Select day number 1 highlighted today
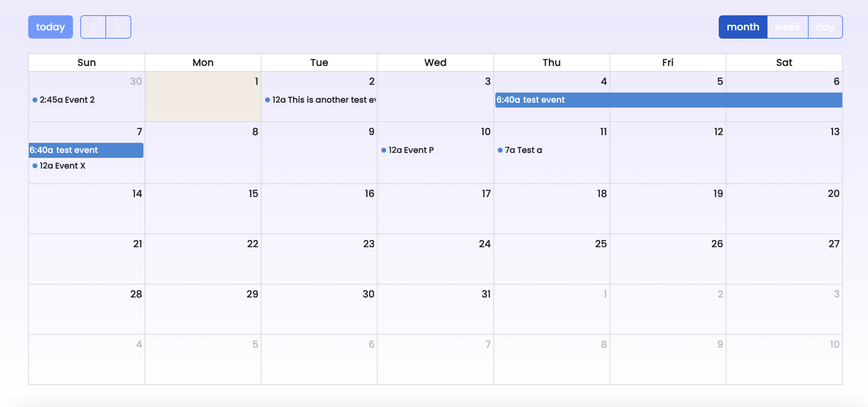Viewport: 868px width, 407px height. tap(256, 82)
